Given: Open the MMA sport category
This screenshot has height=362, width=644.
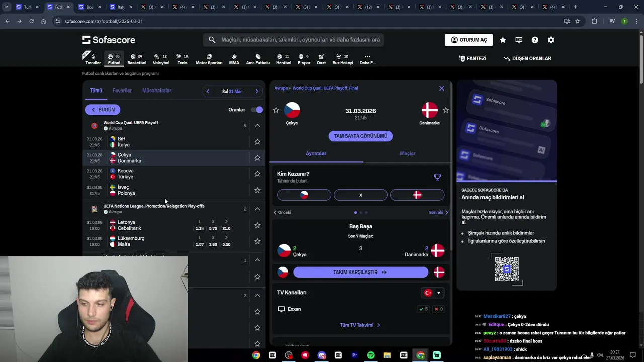Looking at the screenshot, I should tap(234, 59).
